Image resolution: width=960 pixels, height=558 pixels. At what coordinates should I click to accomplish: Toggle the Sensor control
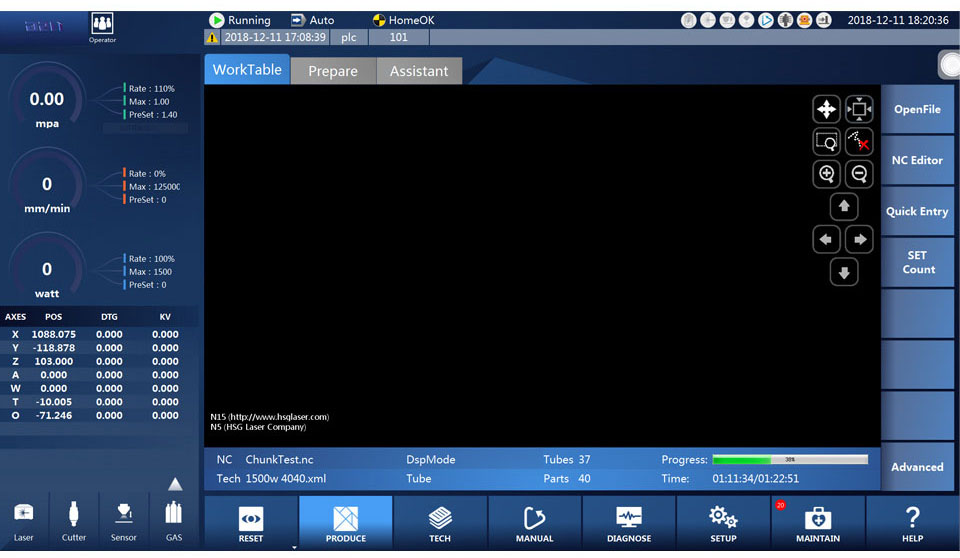tap(124, 518)
